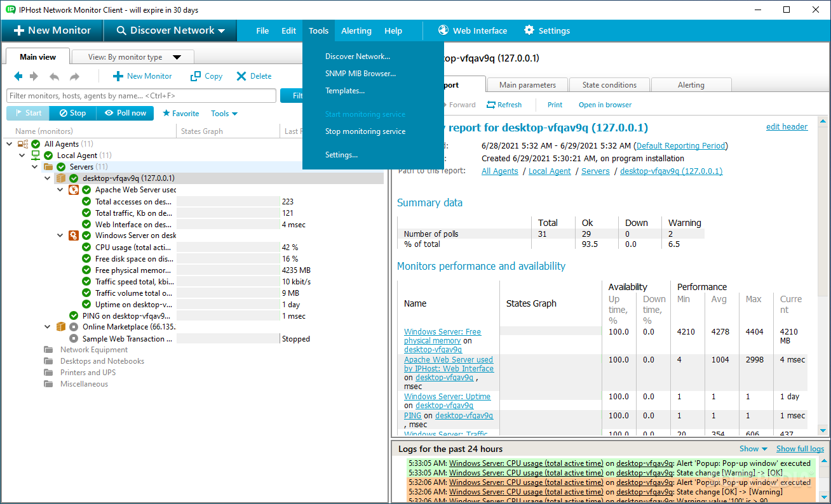Open Web Interface globe icon
831x504 pixels.
tap(444, 30)
